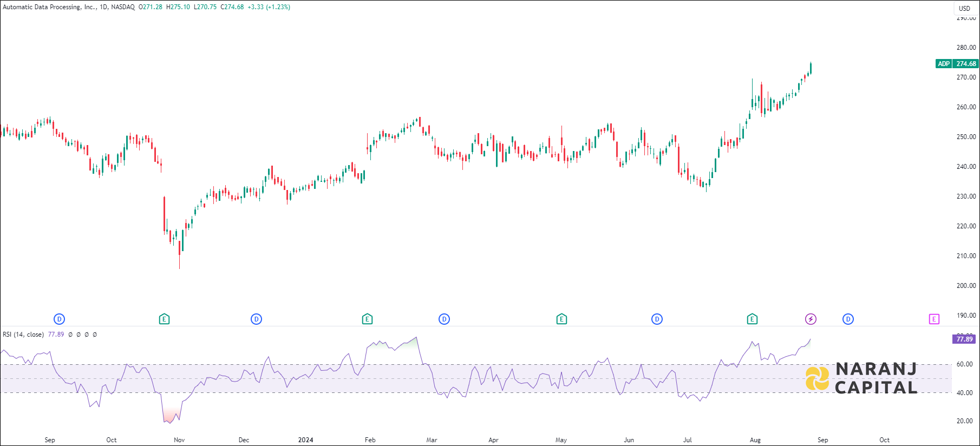Click the May label on time axis
Viewport: 980px width, 446px height.
tap(561, 440)
